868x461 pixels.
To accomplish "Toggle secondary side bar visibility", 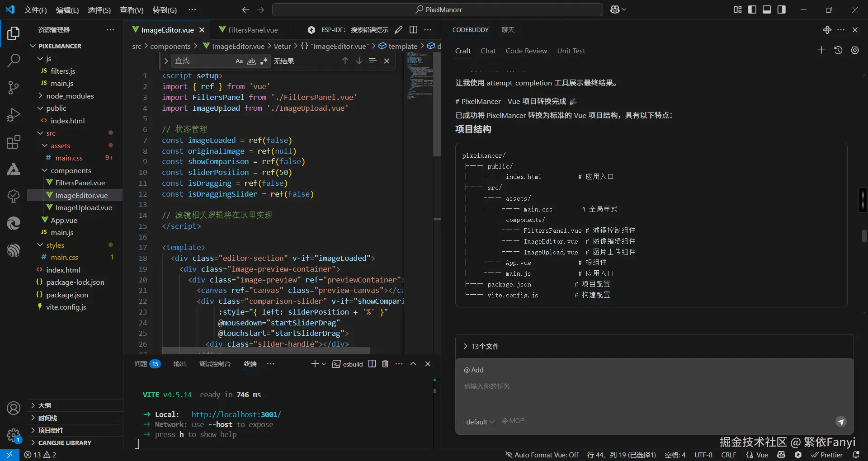I will pos(781,9).
